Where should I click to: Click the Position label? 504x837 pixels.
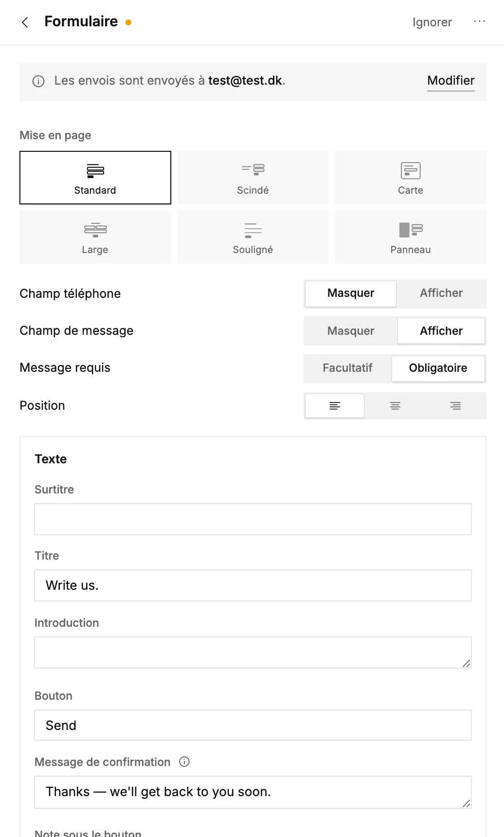pyautogui.click(x=42, y=405)
